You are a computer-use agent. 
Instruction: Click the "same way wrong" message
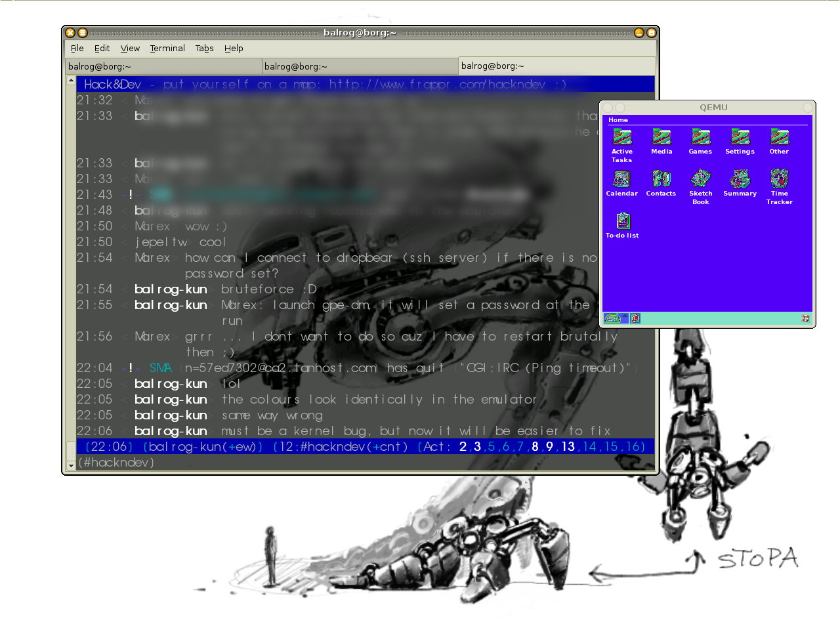coord(272,415)
